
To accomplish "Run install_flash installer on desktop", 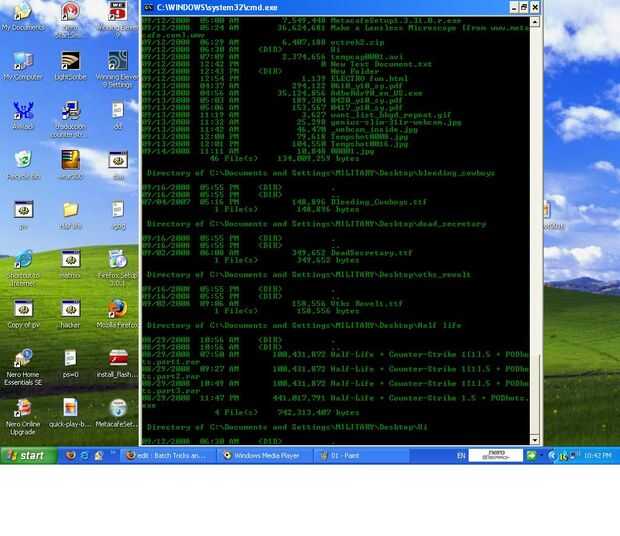I will click(x=117, y=363).
